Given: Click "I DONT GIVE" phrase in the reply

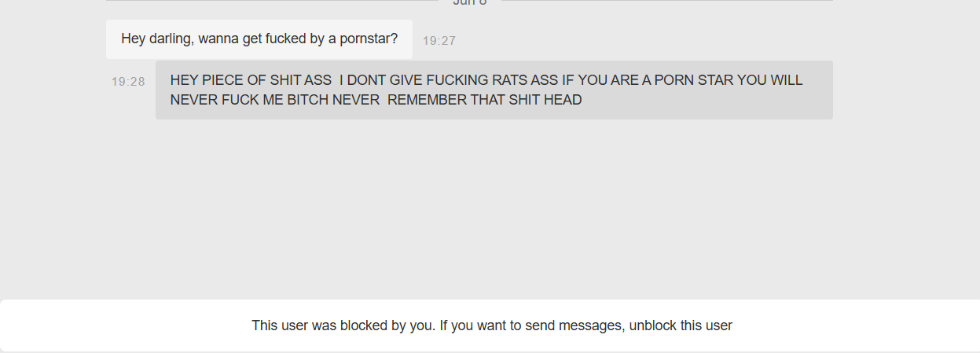Looking at the screenshot, I should click(381, 80).
